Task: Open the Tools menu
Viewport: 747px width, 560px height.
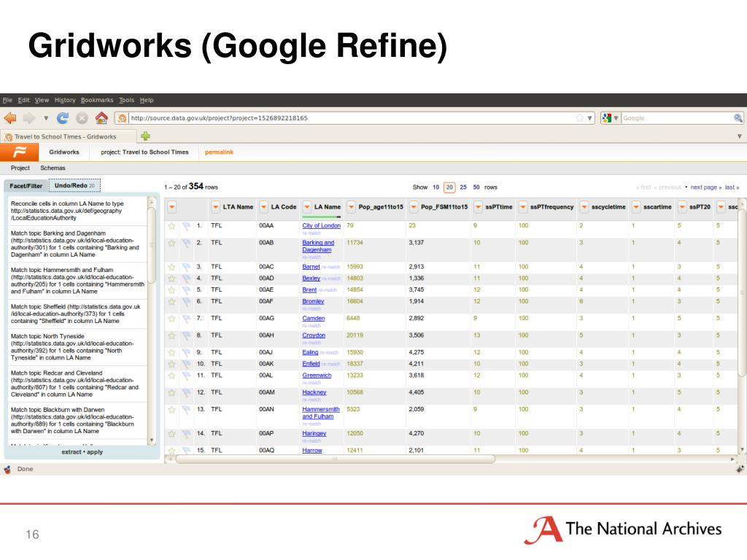Action: tap(127, 100)
